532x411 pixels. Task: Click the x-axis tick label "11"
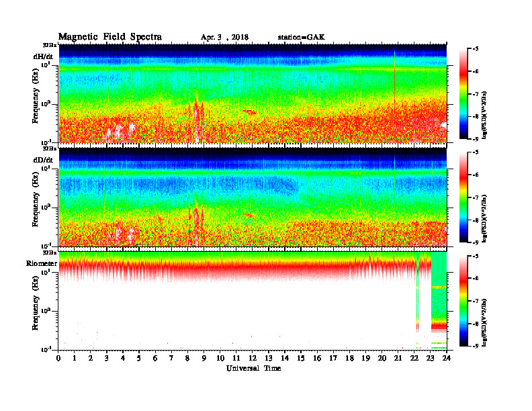point(236,358)
